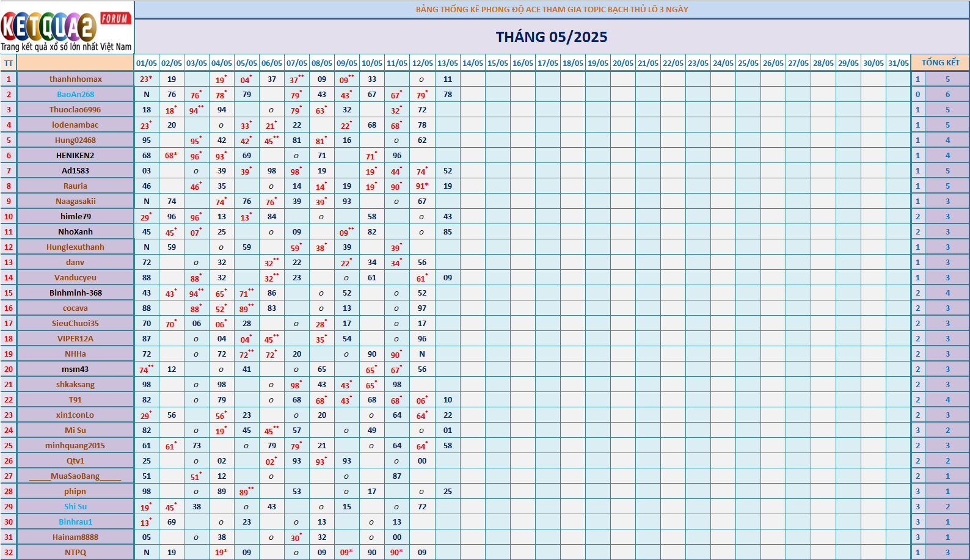Select member name phipn
This screenshot has height=560, width=970.
[x=75, y=491]
